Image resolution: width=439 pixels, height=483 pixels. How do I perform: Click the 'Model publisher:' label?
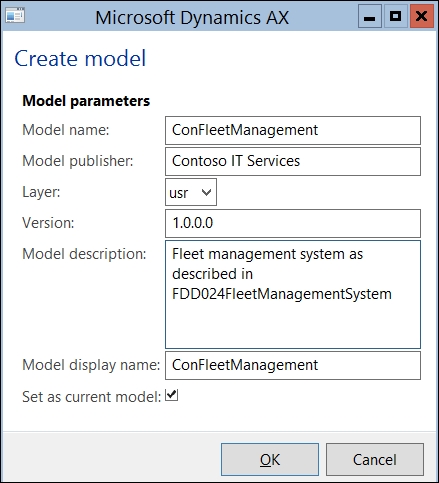78,161
